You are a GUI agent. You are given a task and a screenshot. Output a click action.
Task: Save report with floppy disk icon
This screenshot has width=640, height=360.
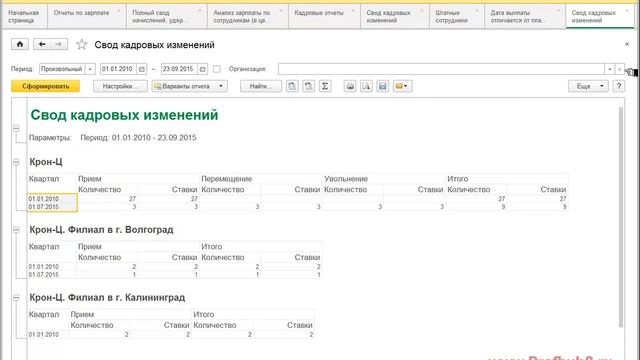point(382,86)
